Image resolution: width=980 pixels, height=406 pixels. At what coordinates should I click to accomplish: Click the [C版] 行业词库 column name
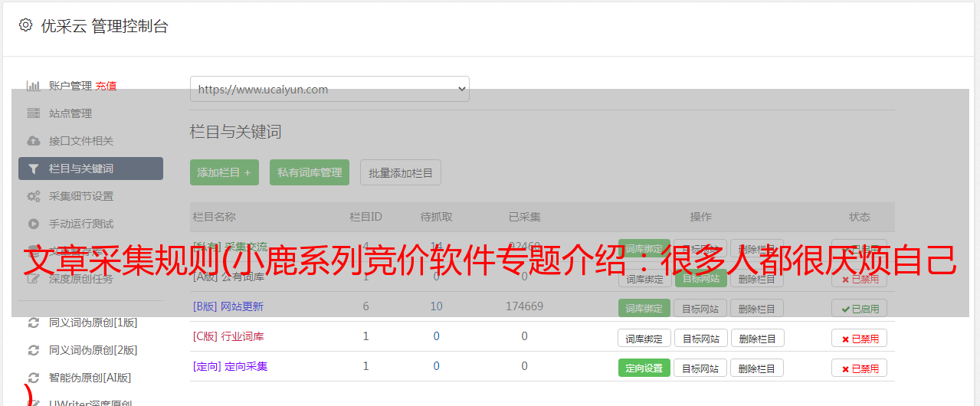pos(228,336)
